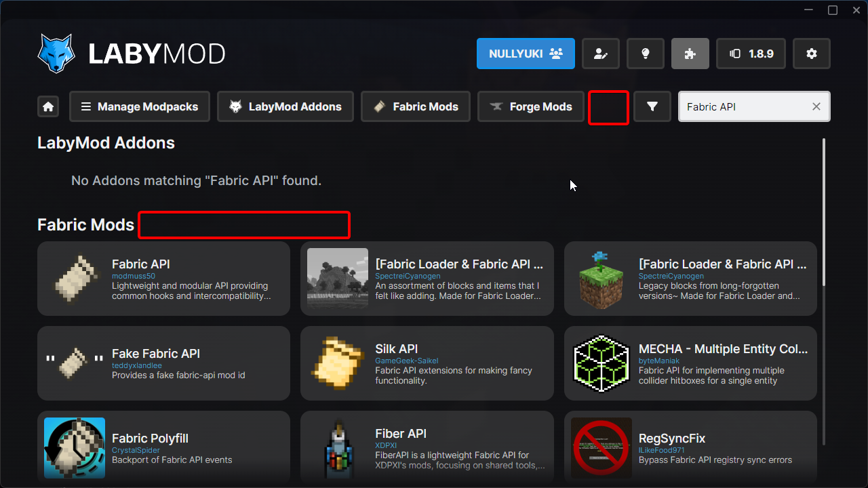Click the scroll icon on Fabric Mods
The image size is (868, 488).
coord(380,106)
